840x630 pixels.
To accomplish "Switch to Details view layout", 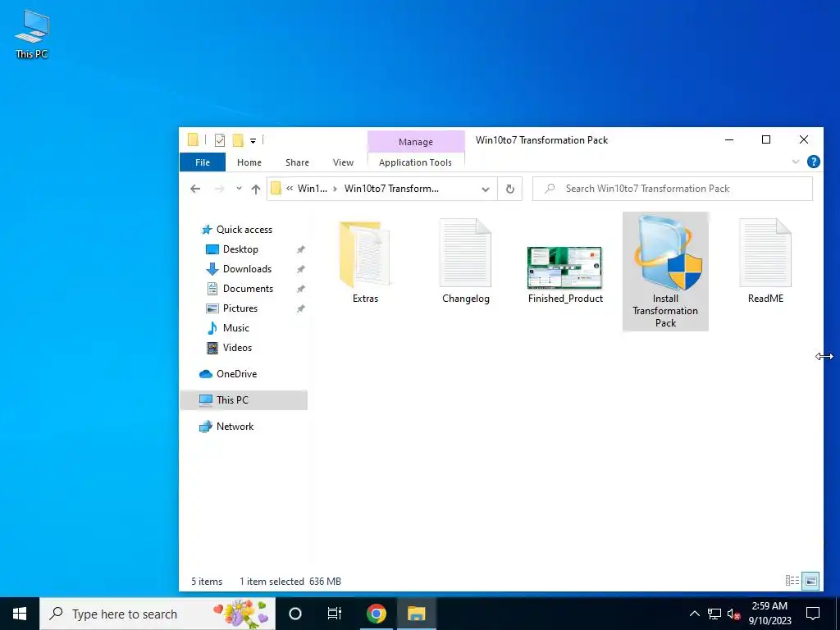I will pyautogui.click(x=792, y=581).
